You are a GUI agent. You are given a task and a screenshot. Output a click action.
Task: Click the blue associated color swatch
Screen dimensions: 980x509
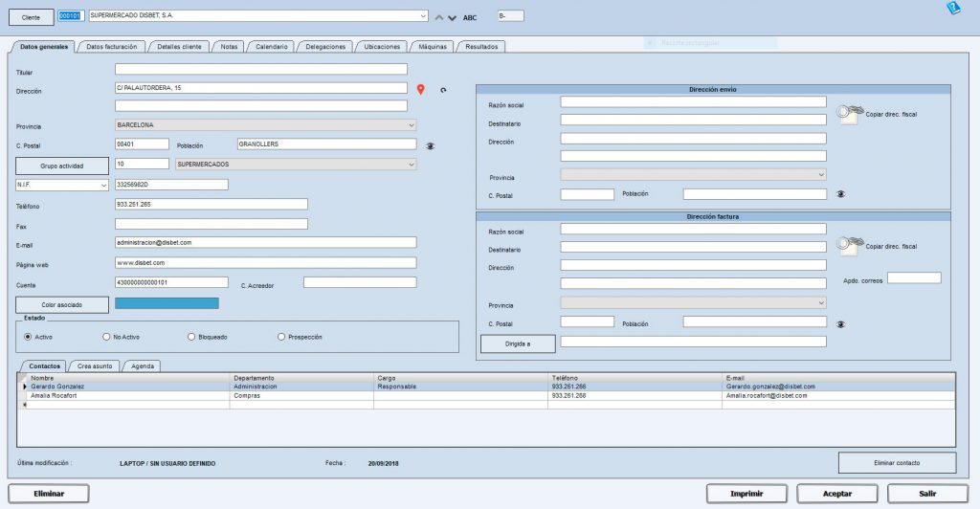coord(167,303)
